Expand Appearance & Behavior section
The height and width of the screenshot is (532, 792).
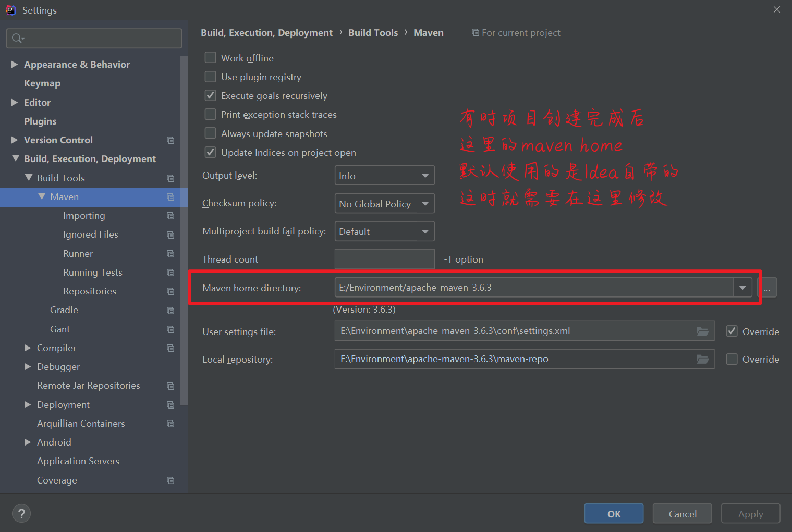coord(15,64)
